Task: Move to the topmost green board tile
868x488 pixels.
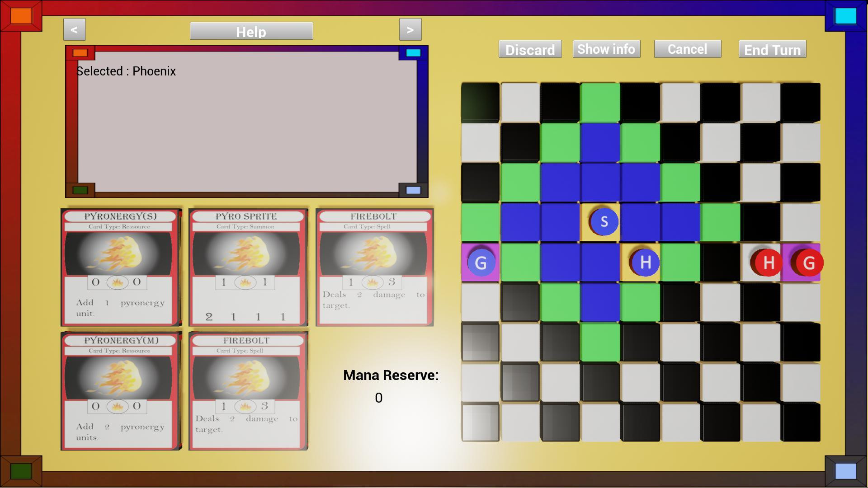Action: click(600, 103)
